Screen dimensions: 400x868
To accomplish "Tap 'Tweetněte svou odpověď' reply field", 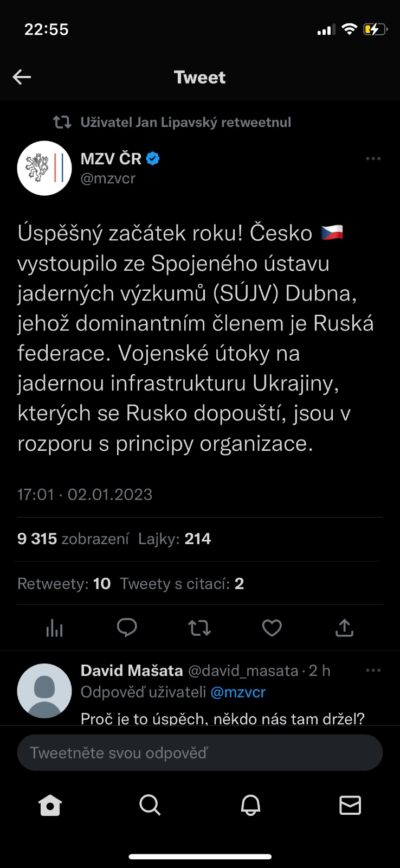I will coord(199,753).
